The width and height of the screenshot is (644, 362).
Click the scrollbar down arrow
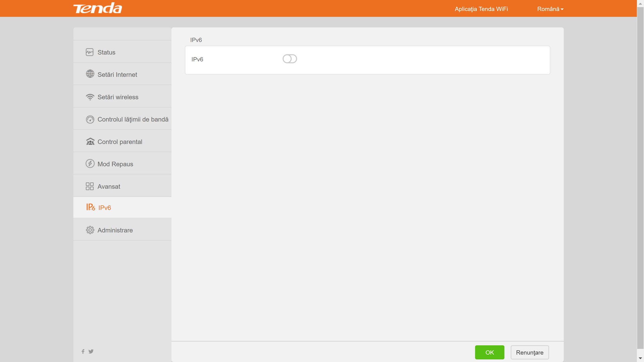coord(640,359)
